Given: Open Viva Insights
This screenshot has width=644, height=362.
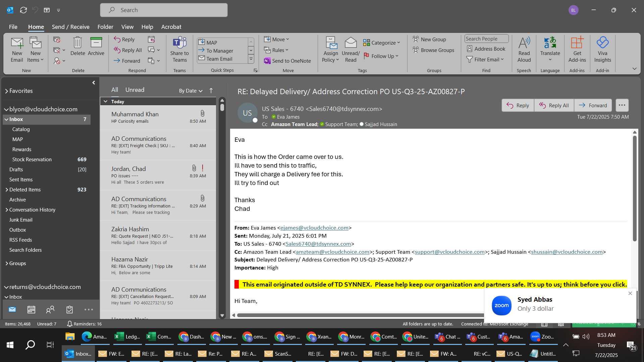Looking at the screenshot, I should click(x=602, y=50).
